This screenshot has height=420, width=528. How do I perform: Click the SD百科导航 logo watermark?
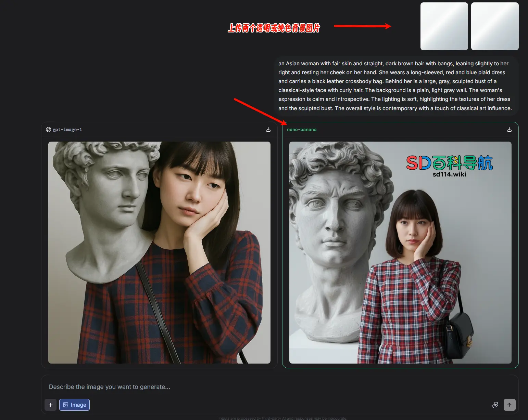pos(449,163)
